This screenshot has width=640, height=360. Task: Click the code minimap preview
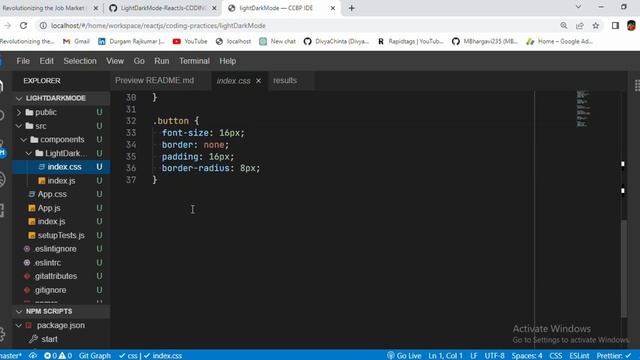point(583,108)
